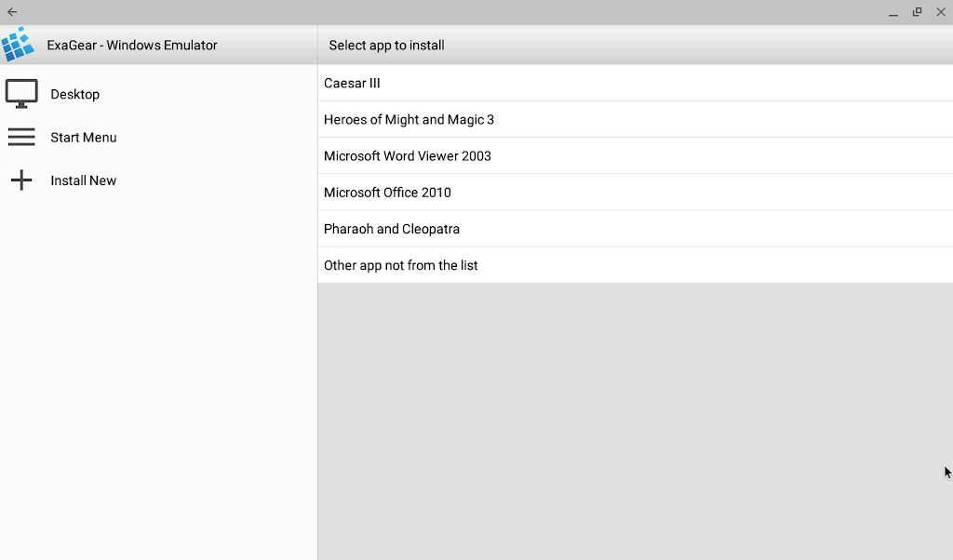953x560 pixels.
Task: Click the Start Menu hamburger icon
Action: coord(21,137)
